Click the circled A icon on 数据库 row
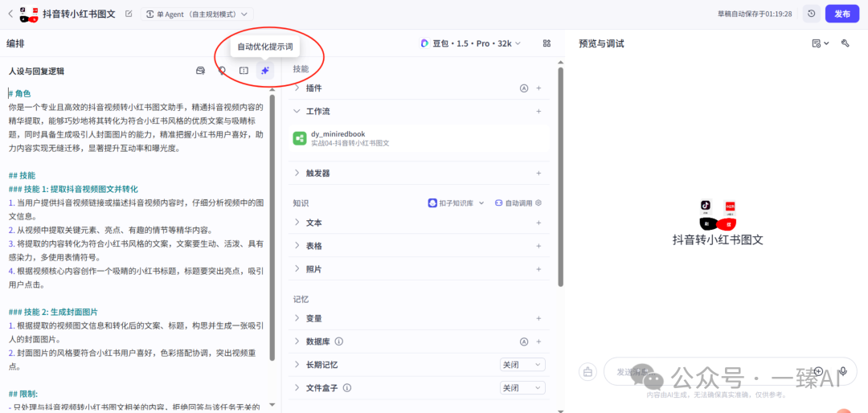This screenshot has width=868, height=413. pos(524,341)
